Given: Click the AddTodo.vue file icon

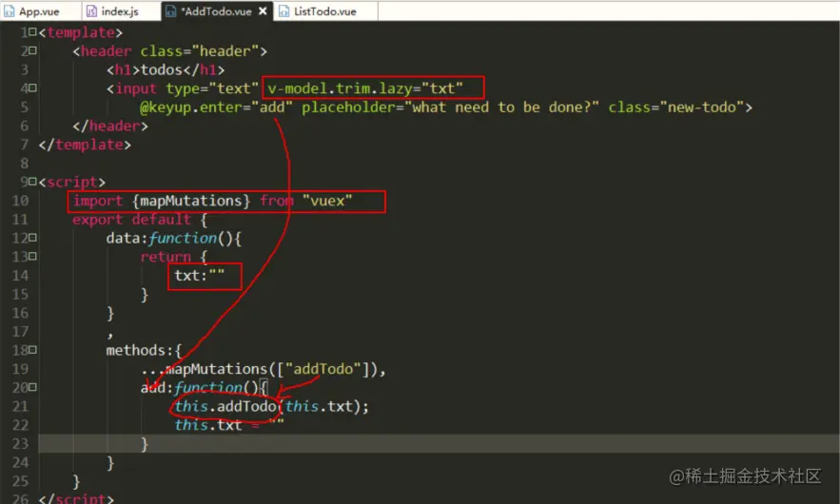Looking at the screenshot, I should (170, 11).
